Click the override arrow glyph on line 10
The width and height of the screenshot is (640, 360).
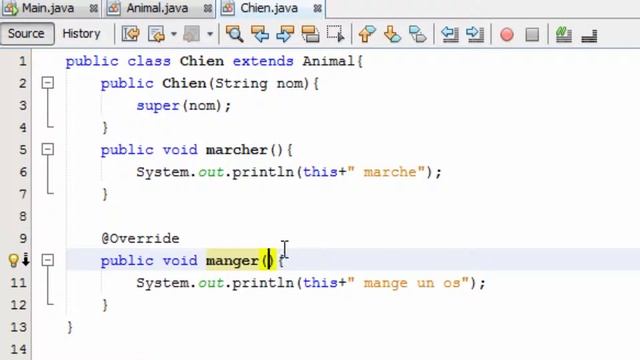pos(26,260)
